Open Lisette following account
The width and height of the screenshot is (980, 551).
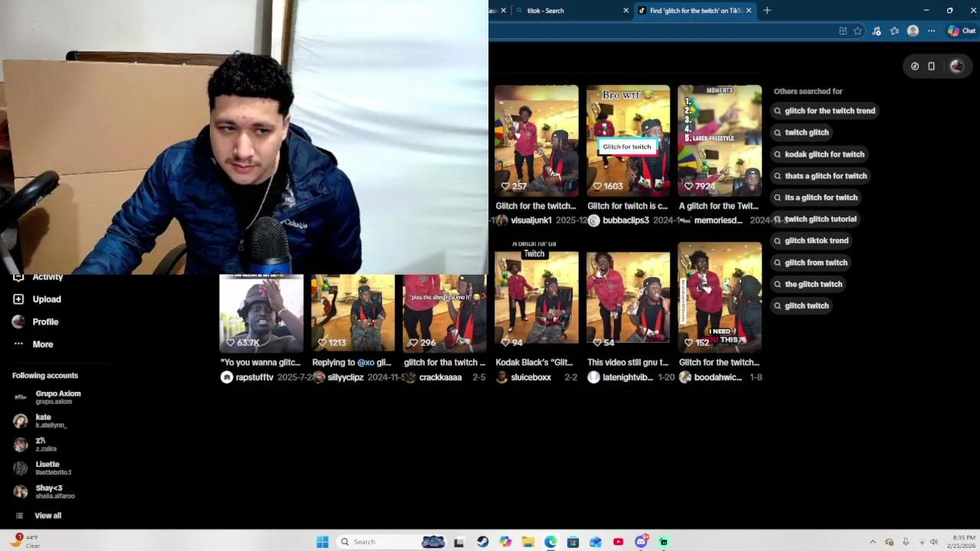43,468
